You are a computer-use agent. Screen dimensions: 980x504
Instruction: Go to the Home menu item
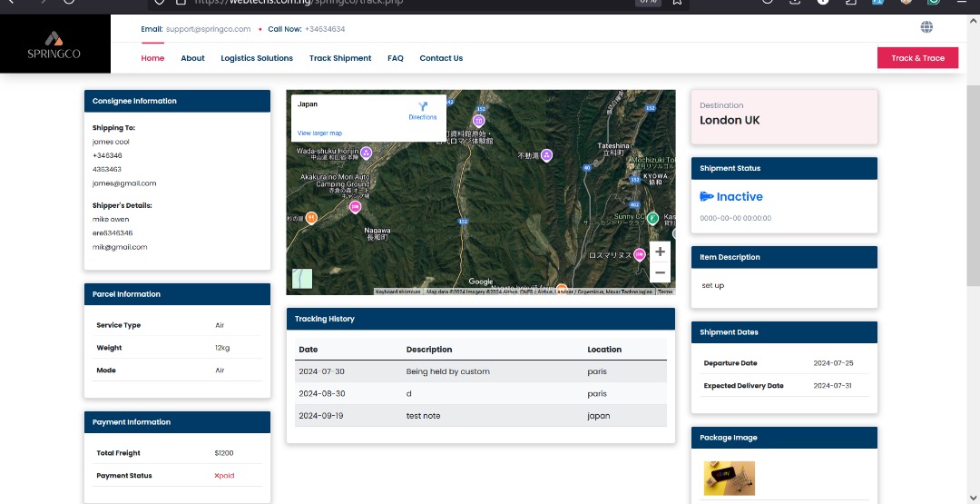pyautogui.click(x=152, y=58)
